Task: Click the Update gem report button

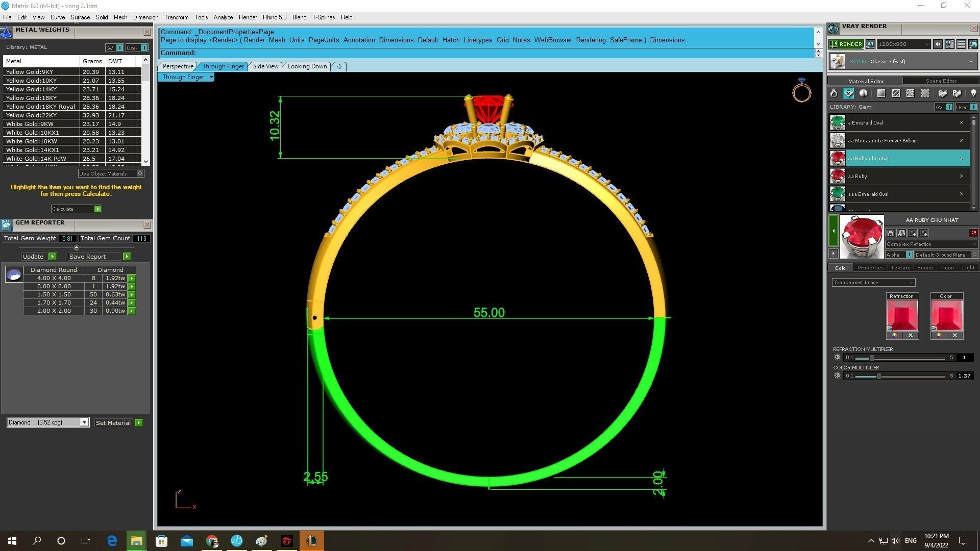Action: tap(39, 257)
